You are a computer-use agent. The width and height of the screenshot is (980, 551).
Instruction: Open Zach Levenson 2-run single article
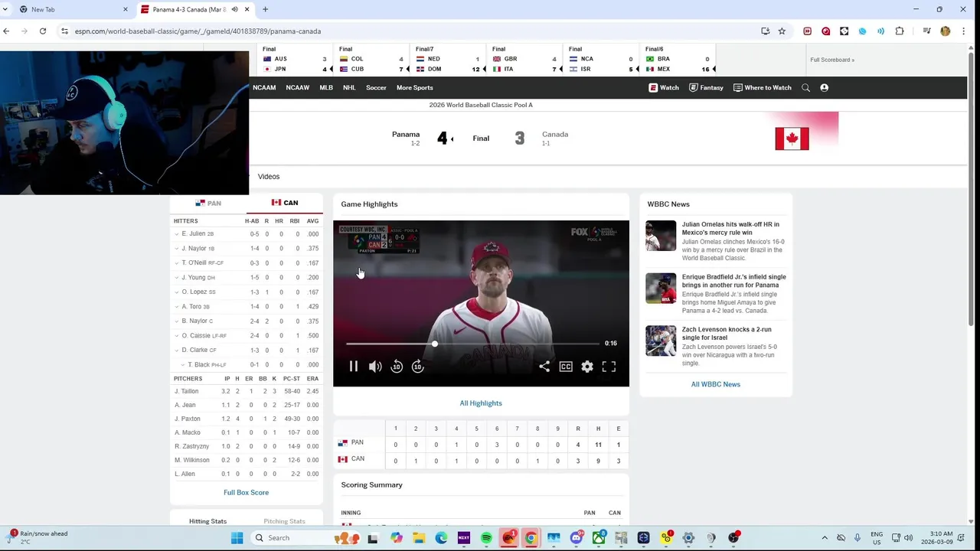coord(727,334)
